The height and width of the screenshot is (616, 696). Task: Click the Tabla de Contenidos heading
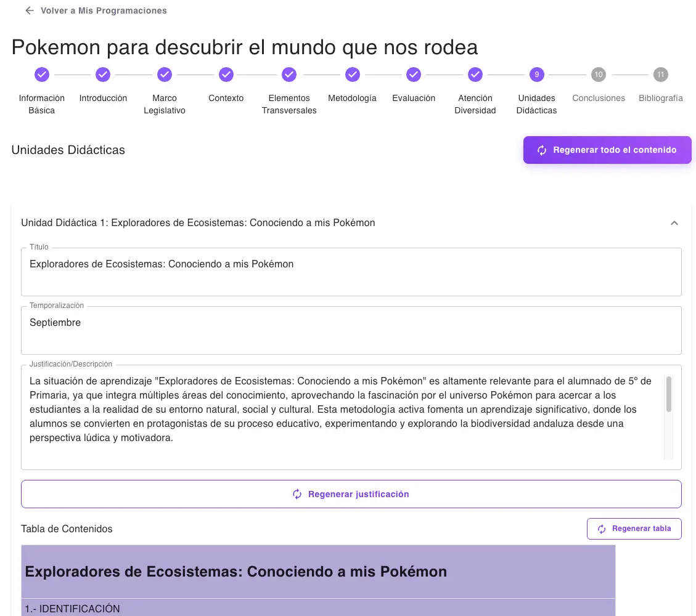coord(67,529)
